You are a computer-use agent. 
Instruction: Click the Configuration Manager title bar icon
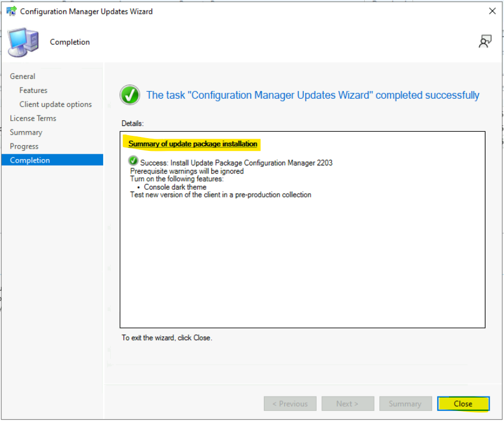click(12, 11)
